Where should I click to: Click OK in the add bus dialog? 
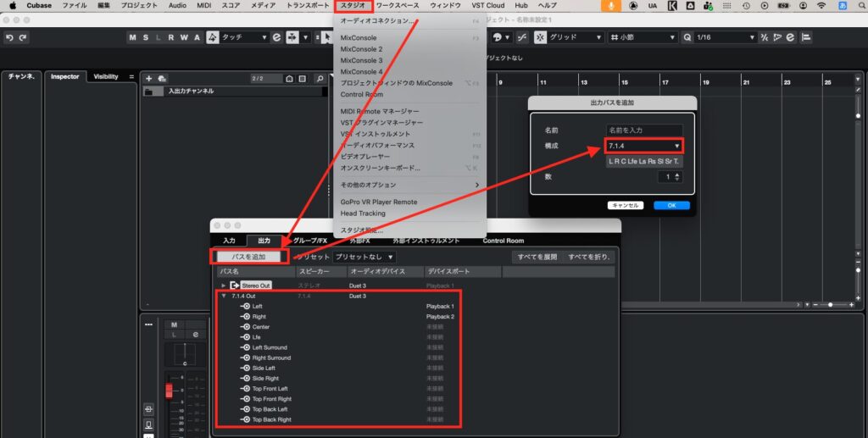click(x=671, y=205)
